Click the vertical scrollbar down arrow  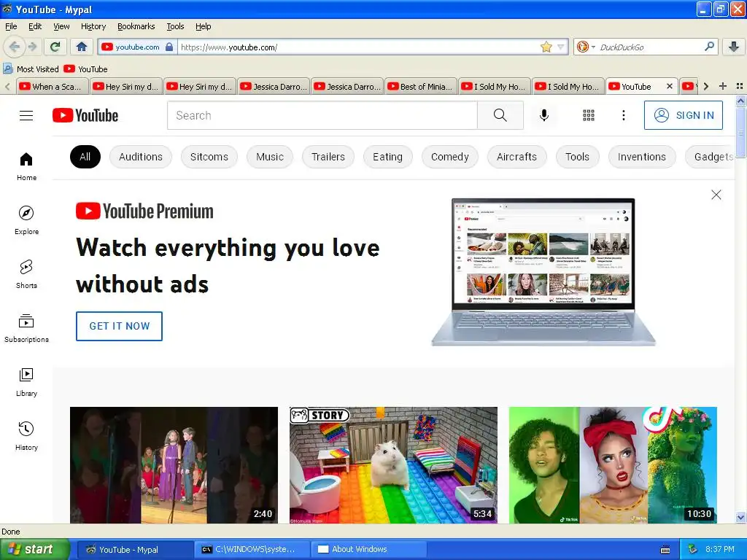tap(741, 518)
